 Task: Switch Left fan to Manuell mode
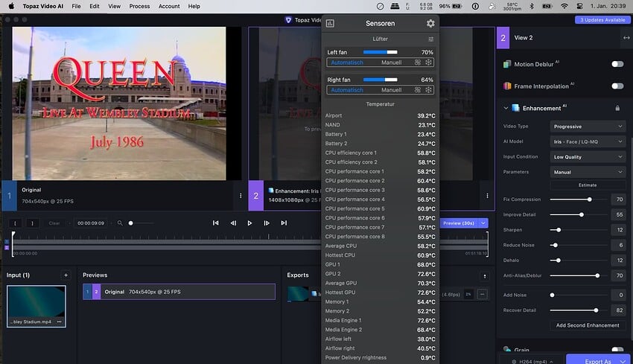[x=391, y=63]
